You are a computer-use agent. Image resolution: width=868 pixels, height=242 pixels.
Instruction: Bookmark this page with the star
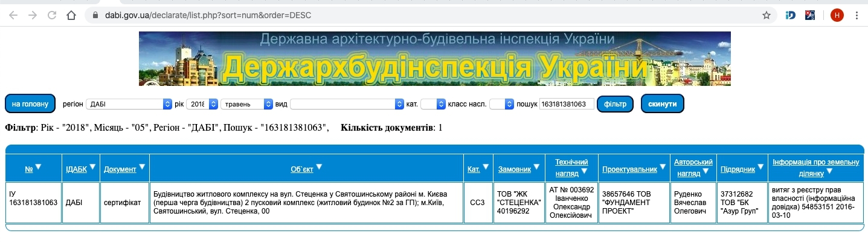(767, 15)
